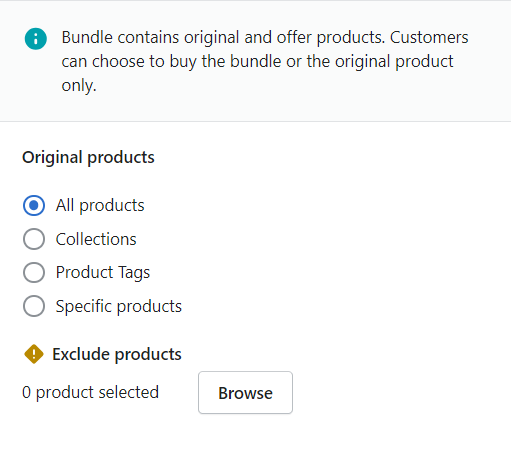511x450 pixels.
Task: Click the word "Browse" inside the button
Action: point(245,393)
